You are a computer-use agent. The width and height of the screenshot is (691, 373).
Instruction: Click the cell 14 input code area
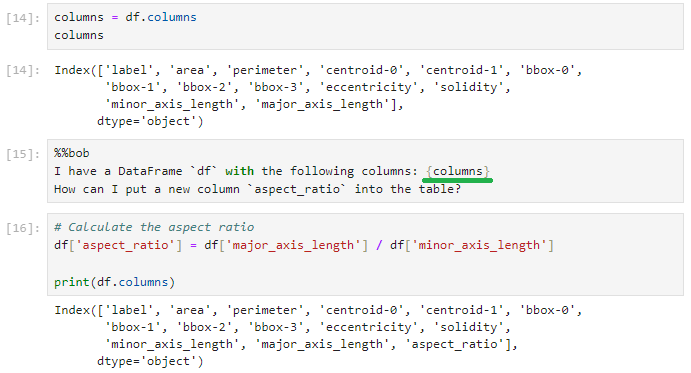(x=365, y=26)
